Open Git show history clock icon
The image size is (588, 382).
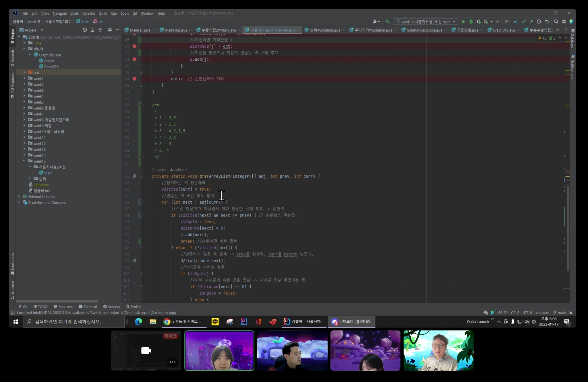(x=539, y=22)
